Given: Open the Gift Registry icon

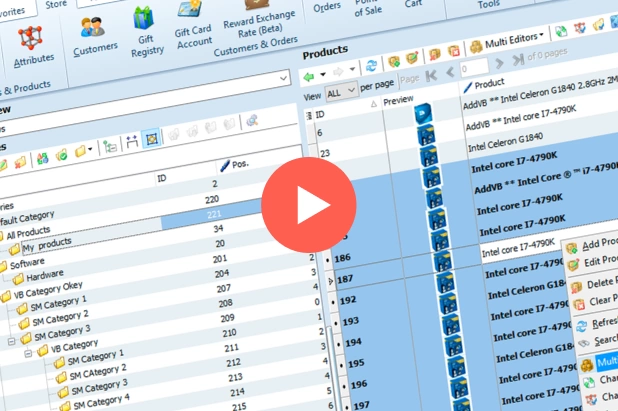Looking at the screenshot, I should coord(146,33).
